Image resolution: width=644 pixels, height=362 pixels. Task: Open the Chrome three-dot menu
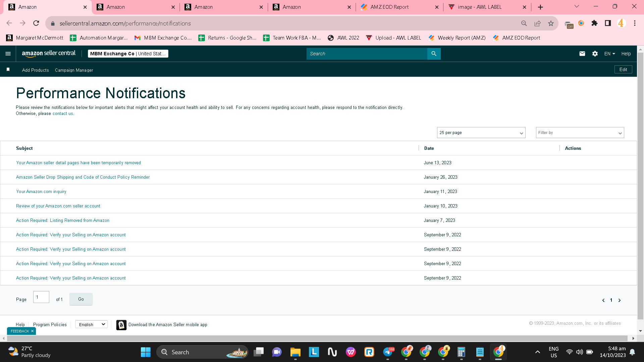click(635, 23)
